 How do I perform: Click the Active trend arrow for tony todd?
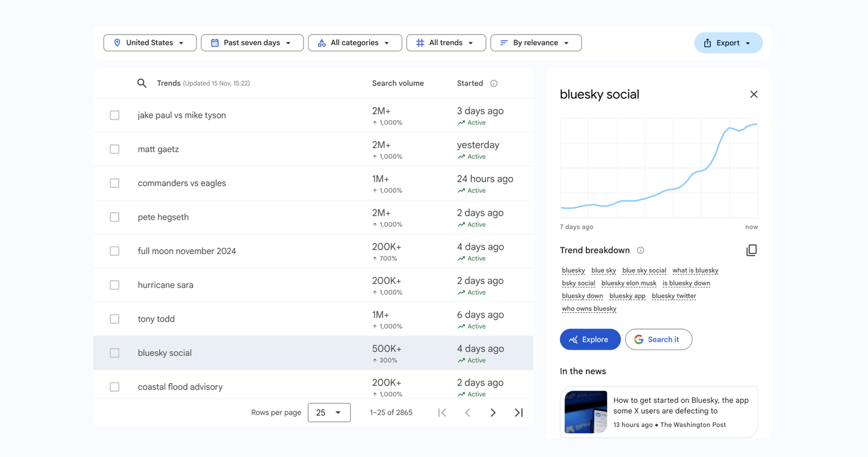point(461,326)
